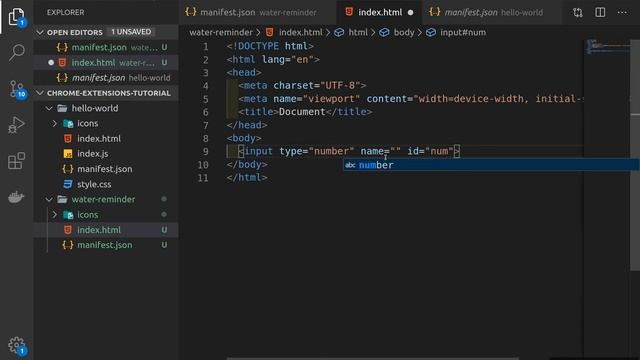This screenshot has width=640, height=360.
Task: Open manifest.json in water-reminder folder
Action: (x=106, y=245)
